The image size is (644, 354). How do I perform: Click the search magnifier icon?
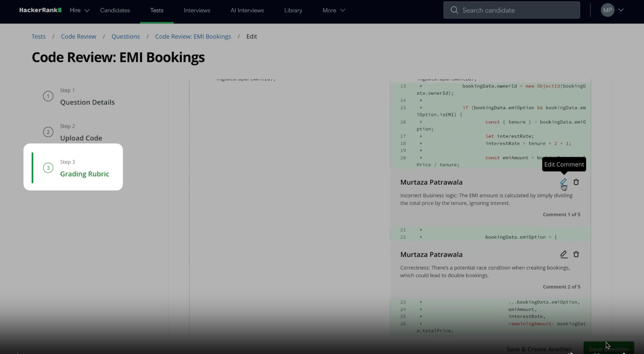click(x=454, y=10)
